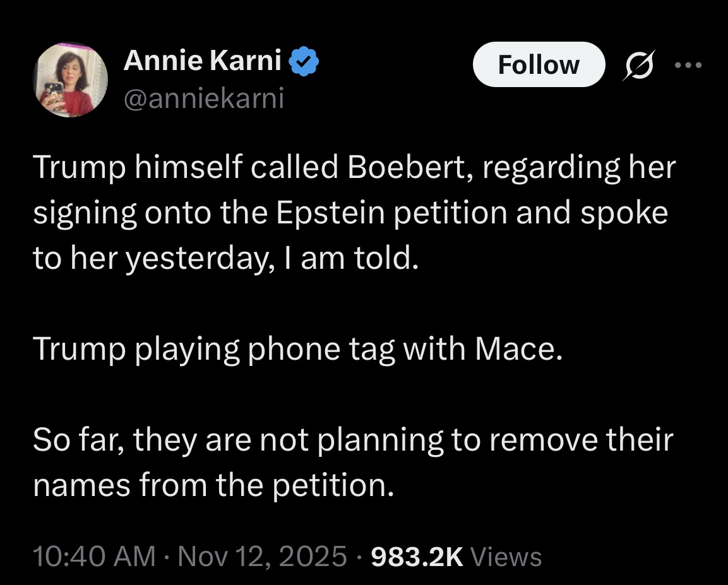
Task: Open Annie Karni's profile picture
Action: point(70,80)
